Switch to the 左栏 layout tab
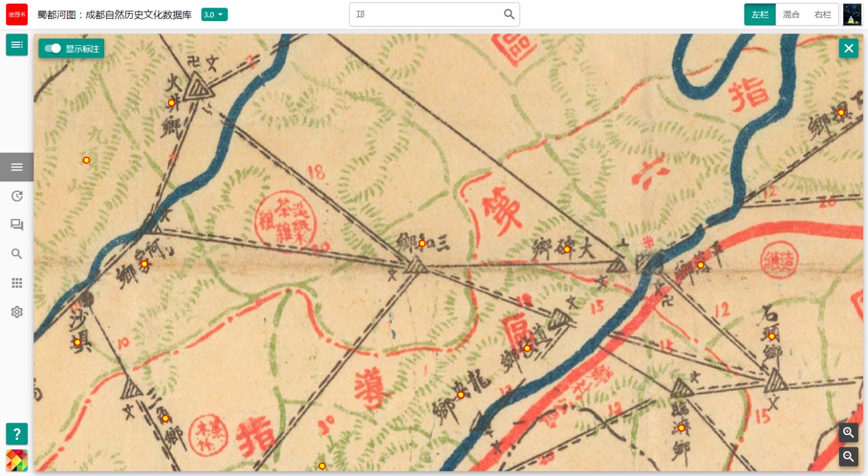 (760, 14)
